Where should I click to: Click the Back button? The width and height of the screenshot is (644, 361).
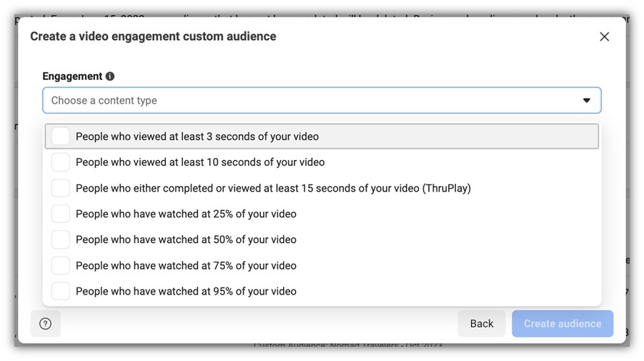[481, 324]
